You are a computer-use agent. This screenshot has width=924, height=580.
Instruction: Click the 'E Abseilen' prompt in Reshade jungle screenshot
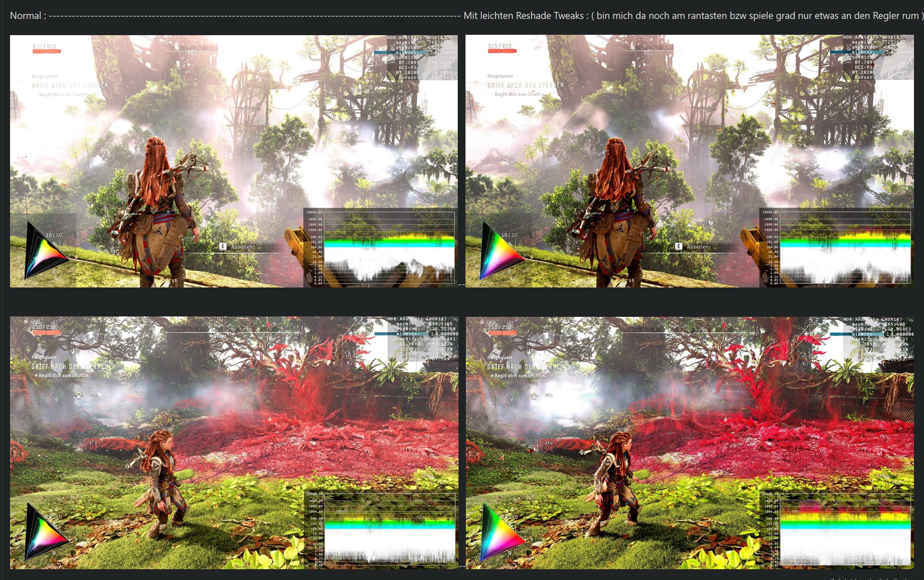[x=692, y=247]
